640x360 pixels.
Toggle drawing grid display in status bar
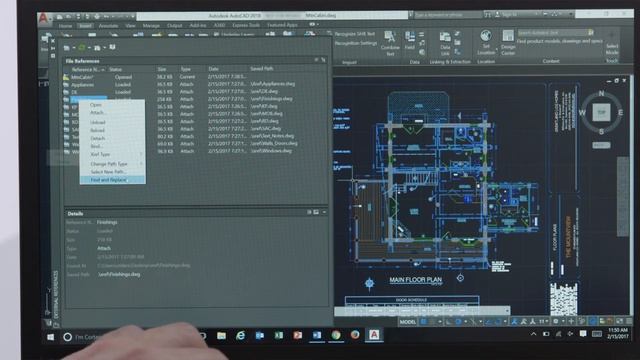coord(424,322)
